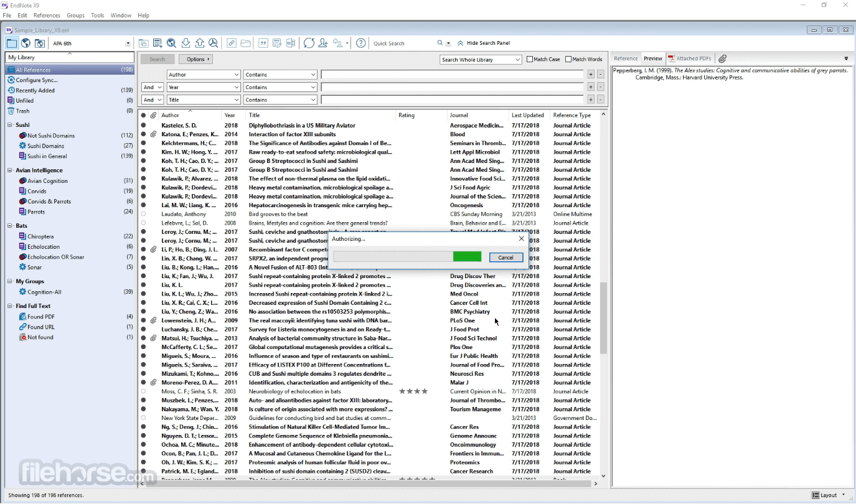Select Integrated Library & Online Search Mode icon
This screenshot has width=856, height=504.
(x=40, y=43)
